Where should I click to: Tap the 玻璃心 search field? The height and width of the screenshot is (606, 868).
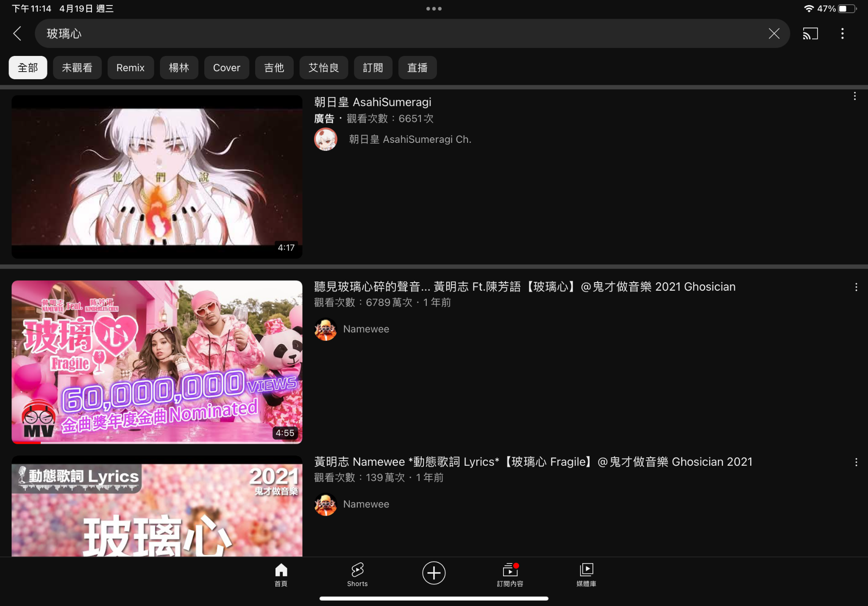[412, 33]
